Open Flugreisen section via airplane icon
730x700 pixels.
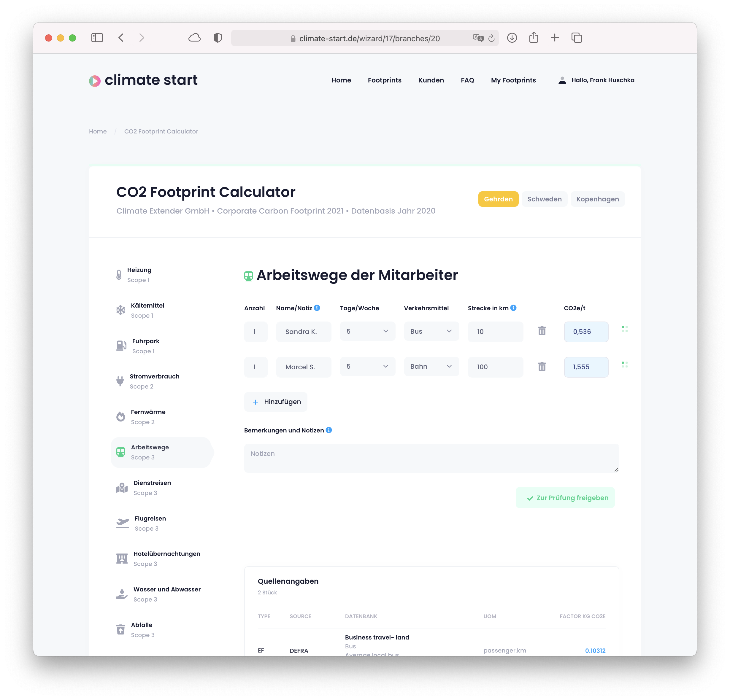[122, 523]
